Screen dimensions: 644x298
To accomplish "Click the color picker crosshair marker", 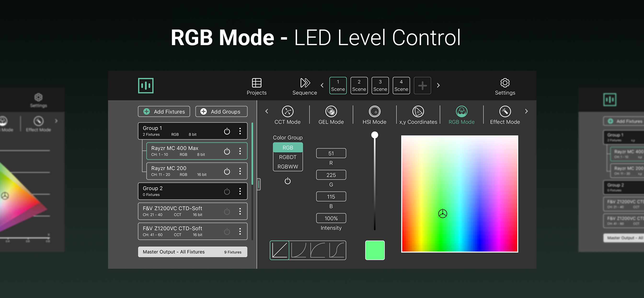I will [x=443, y=214].
